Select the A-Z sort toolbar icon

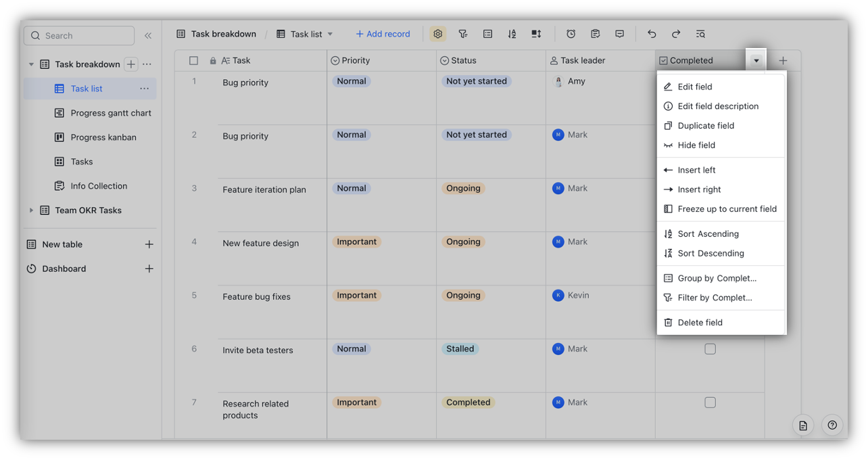[x=512, y=33]
